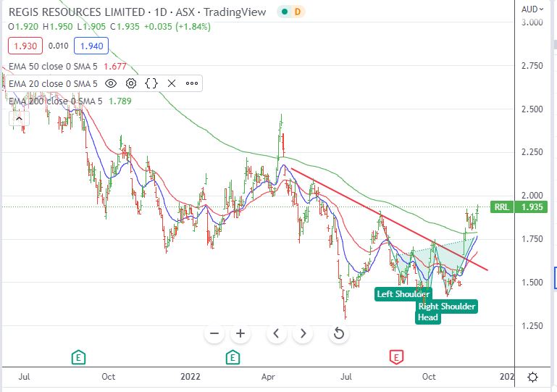Click the 2022 label on time axis

(190, 377)
